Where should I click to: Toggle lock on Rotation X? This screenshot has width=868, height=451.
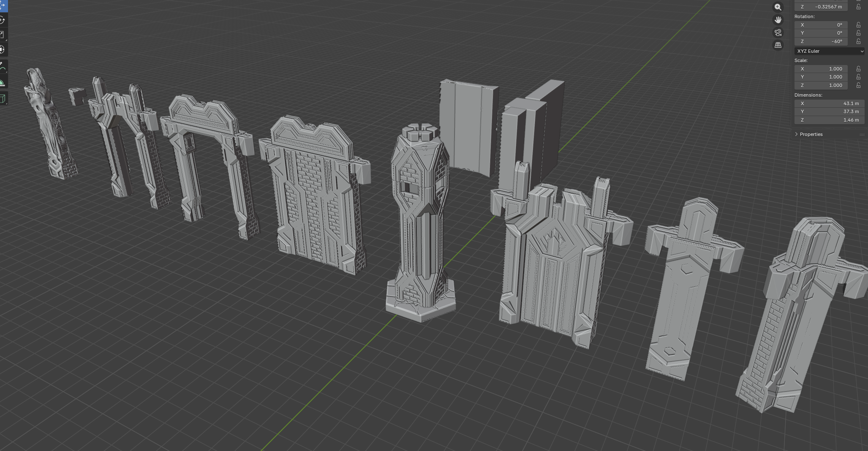click(x=858, y=25)
